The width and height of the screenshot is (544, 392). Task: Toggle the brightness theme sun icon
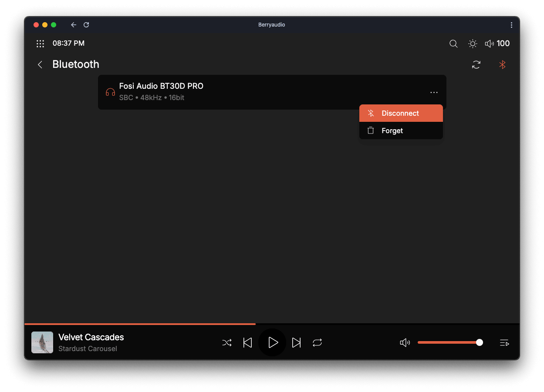point(472,44)
